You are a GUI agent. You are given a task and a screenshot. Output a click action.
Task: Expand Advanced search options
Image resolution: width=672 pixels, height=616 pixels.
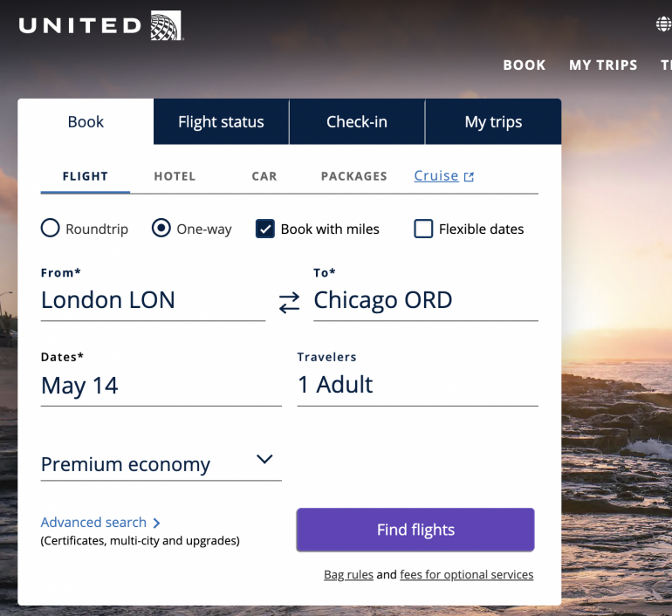tap(100, 523)
